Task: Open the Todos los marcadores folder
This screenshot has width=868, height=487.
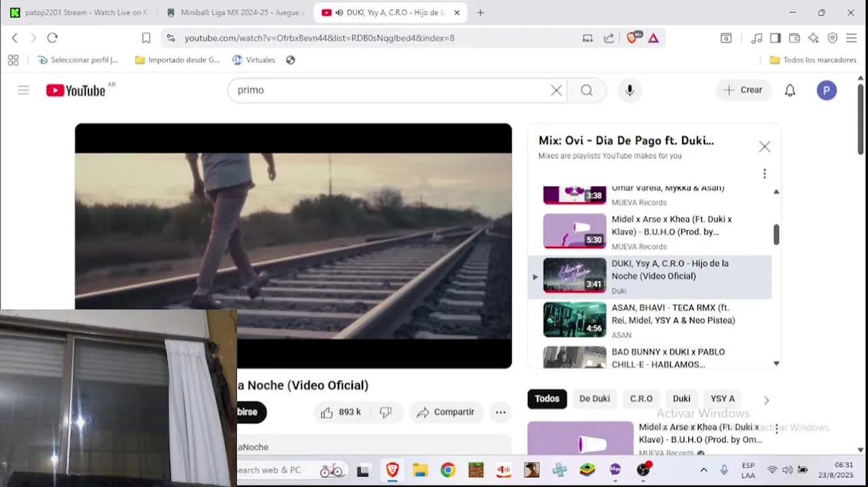Action: [x=813, y=60]
